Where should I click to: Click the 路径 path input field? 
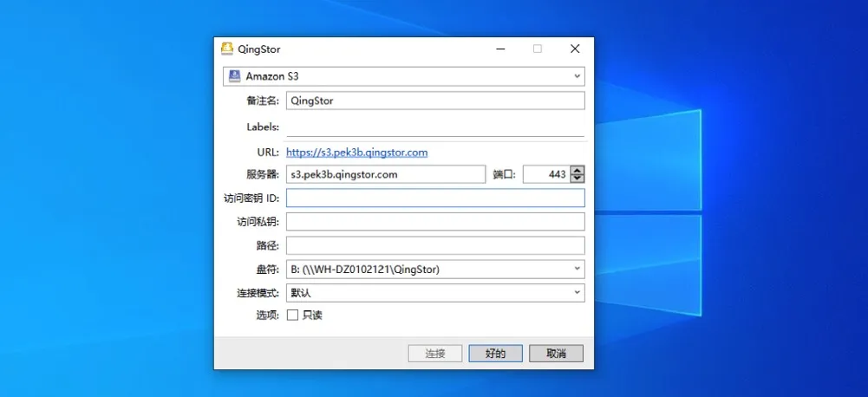[x=435, y=245]
